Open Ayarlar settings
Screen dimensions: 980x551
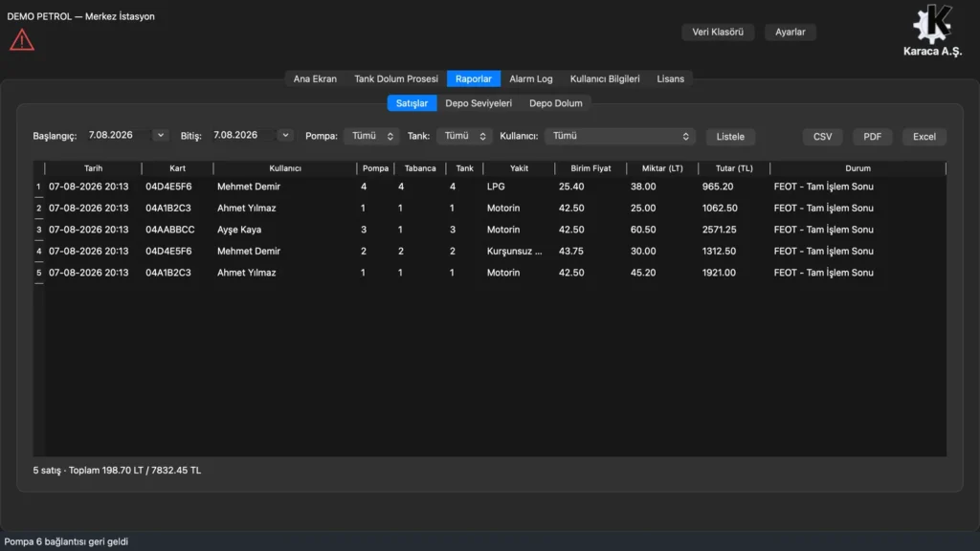tap(790, 32)
